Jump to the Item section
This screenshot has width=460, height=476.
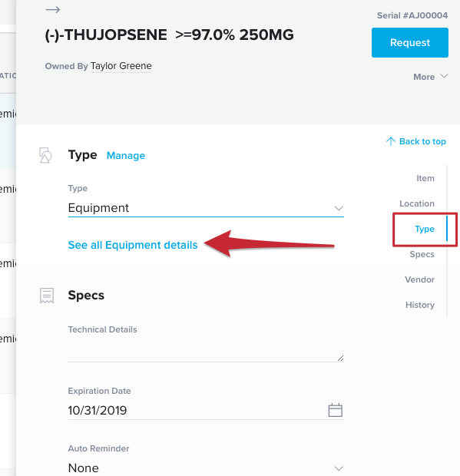pos(425,178)
